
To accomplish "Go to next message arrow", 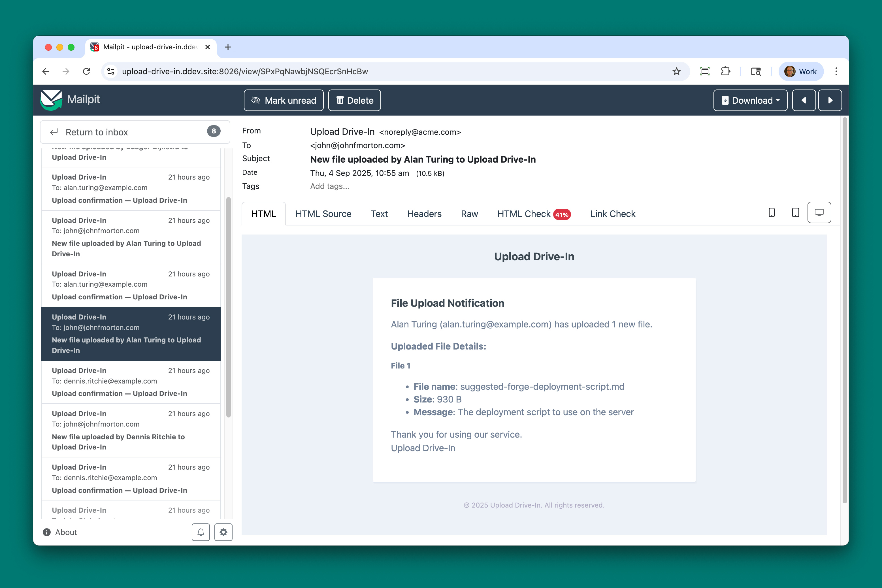I will (x=830, y=100).
